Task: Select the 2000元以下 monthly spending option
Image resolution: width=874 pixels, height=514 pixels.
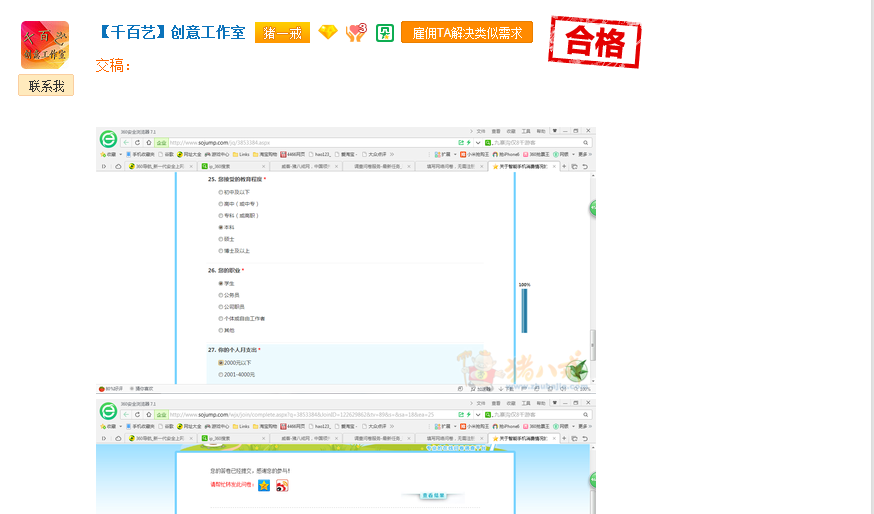Action: click(221, 362)
